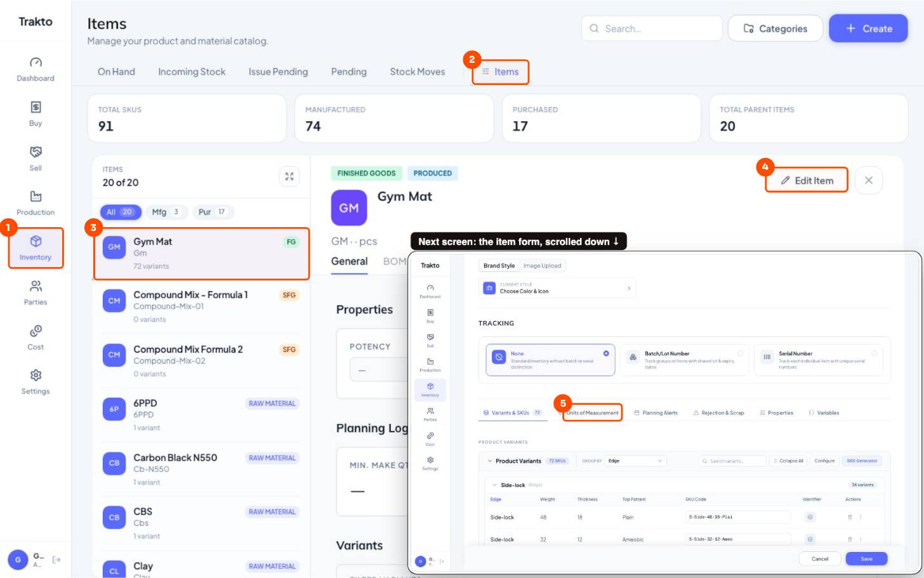This screenshot has width=924, height=578.
Task: Open the Stock Moves tab
Action: [418, 72]
